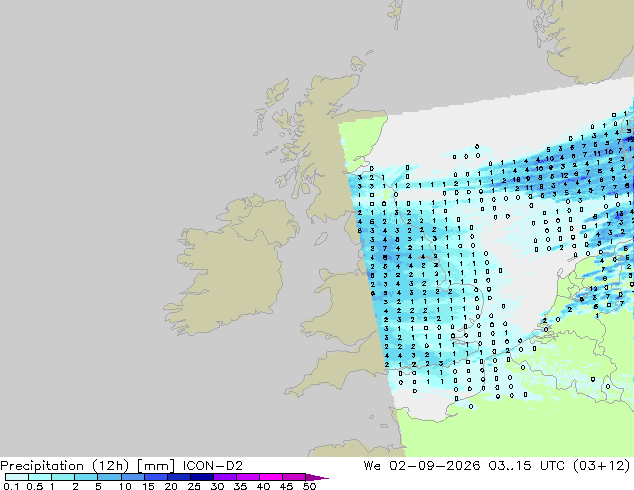Screen dimensions: 634x490
Task: Click the ICON-D2 model label
Action: [212, 466]
